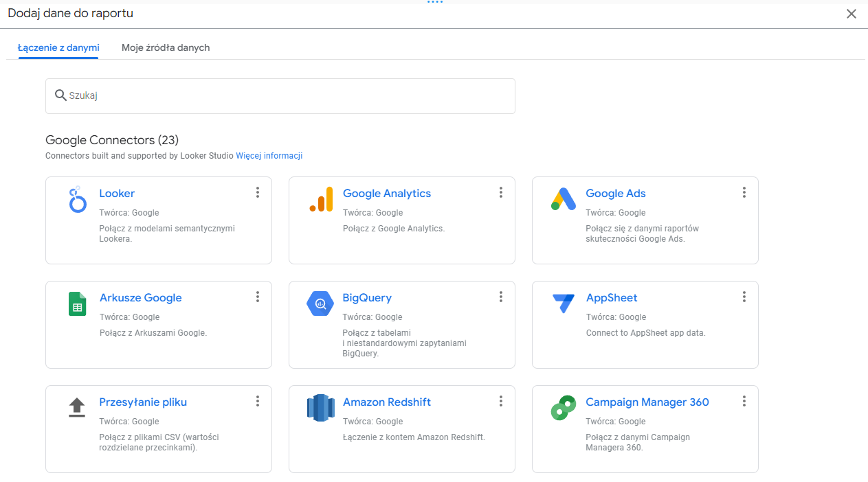Viewport: 868px width, 482px height.
Task: Click text 'Łączenie z kontem Amazon Redshift.'
Action: [x=414, y=437]
